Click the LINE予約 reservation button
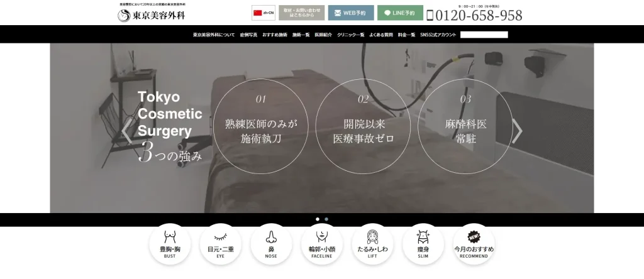644x279 pixels. 400,13
